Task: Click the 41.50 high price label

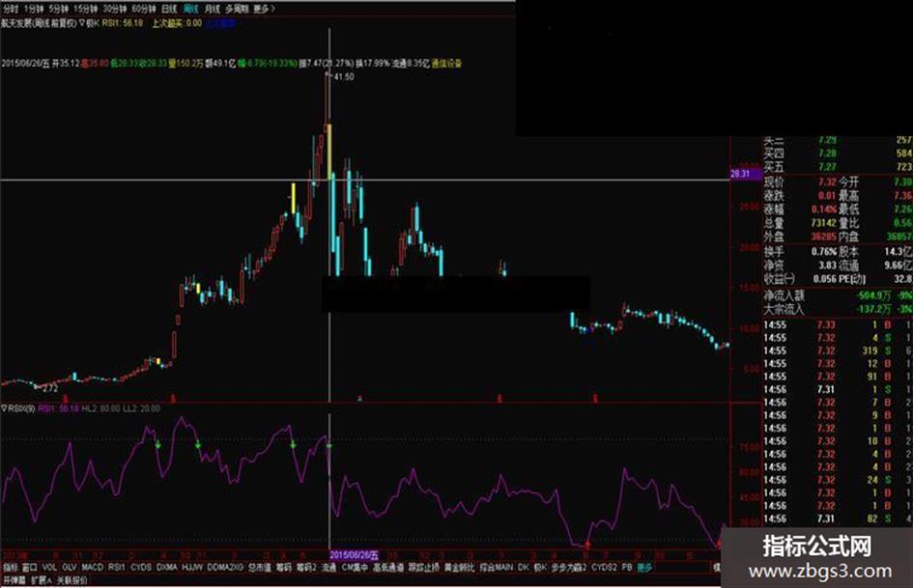Action: 344,77
